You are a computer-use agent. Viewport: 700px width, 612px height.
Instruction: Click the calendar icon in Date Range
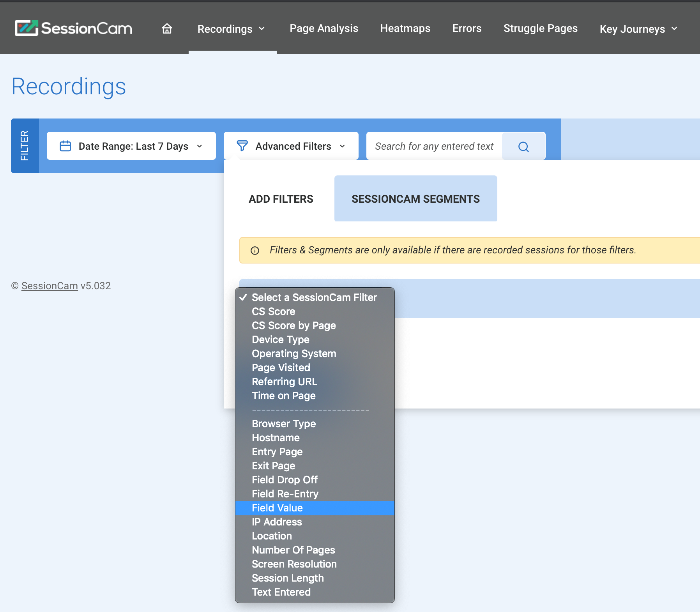(x=65, y=146)
